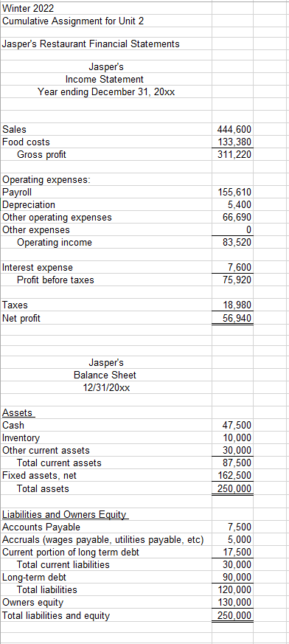Select the Payroll value 155,610
289x644 pixels.
pyautogui.click(x=232, y=193)
